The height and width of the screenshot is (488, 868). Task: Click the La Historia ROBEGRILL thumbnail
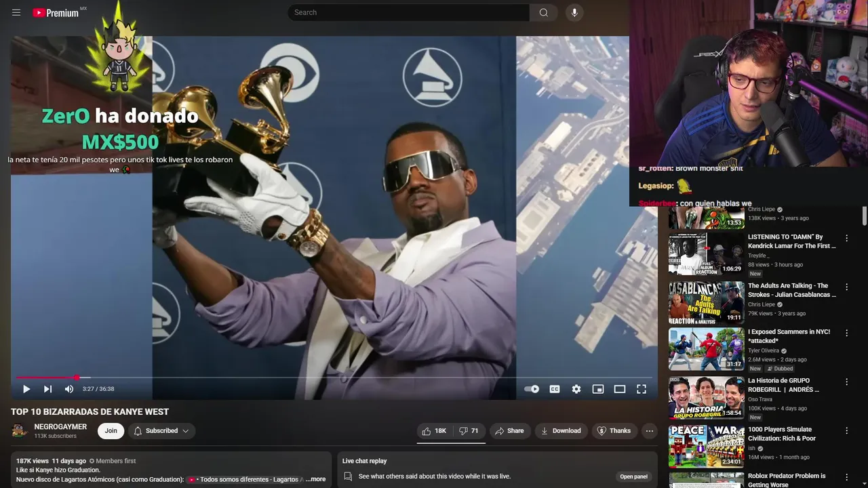[x=706, y=398]
